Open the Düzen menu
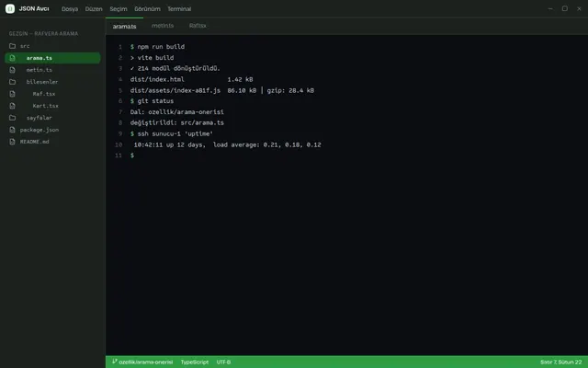This screenshot has width=588, height=368. (x=94, y=9)
